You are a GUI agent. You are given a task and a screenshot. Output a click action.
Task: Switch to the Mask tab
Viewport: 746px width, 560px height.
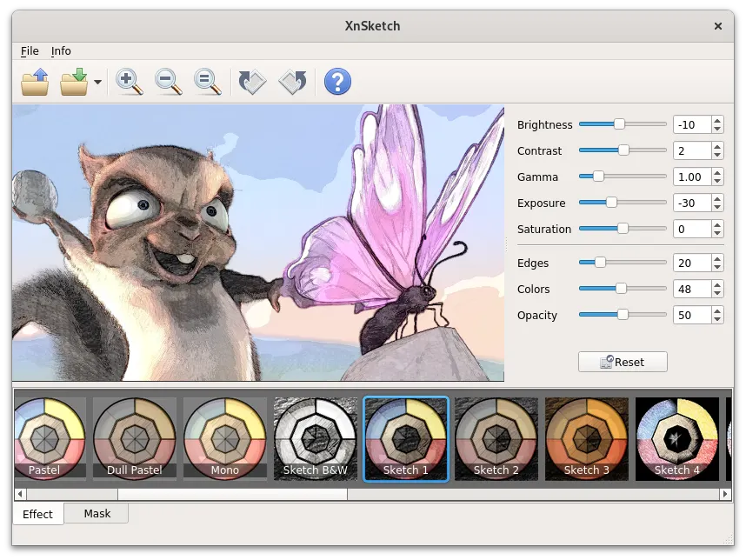pos(97,513)
